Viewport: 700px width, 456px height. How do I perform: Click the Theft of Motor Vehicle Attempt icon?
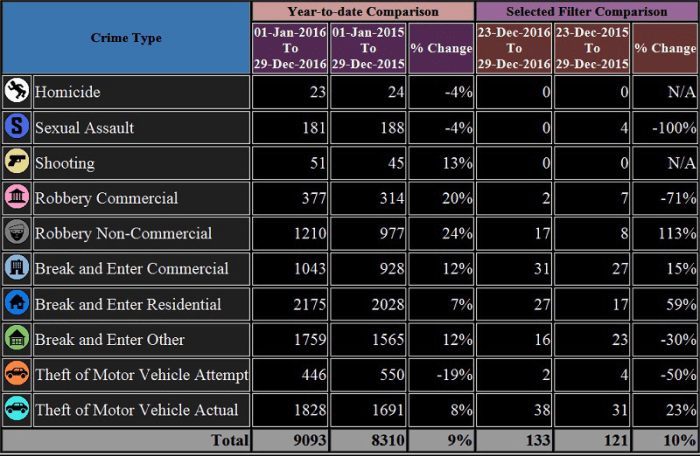click(x=16, y=374)
